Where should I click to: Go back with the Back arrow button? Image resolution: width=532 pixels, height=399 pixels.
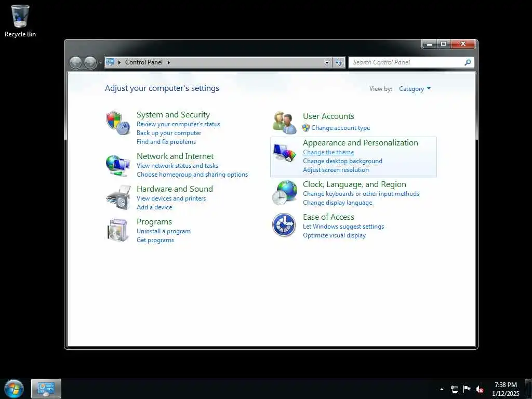point(75,62)
